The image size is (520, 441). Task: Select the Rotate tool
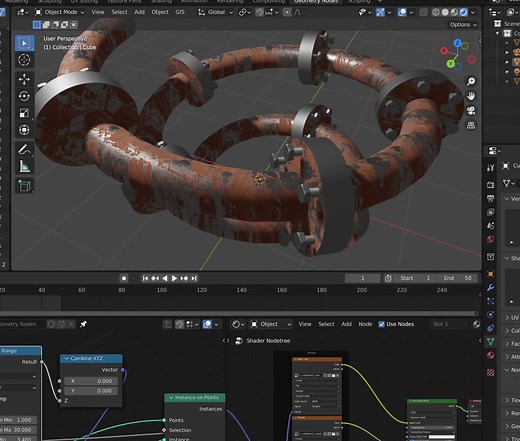tap(24, 96)
